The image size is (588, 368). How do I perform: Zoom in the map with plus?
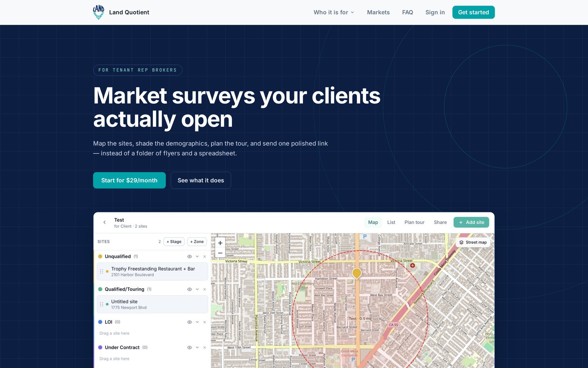tap(220, 243)
